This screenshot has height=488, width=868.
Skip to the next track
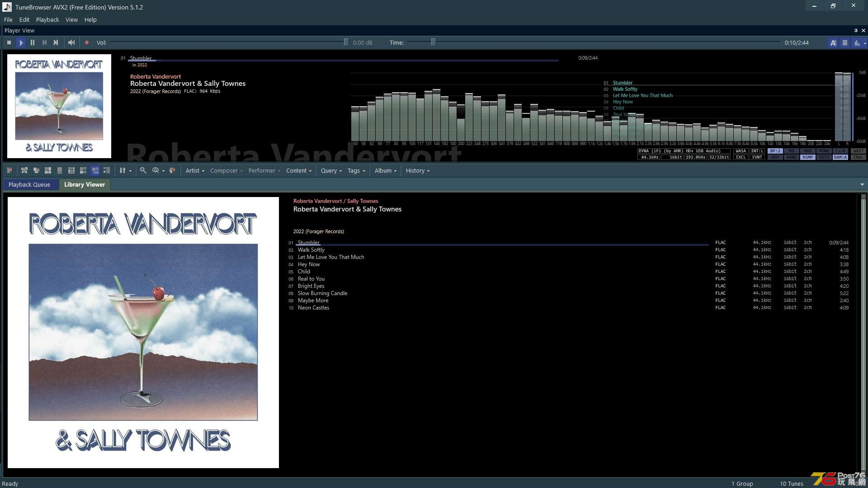coord(56,42)
